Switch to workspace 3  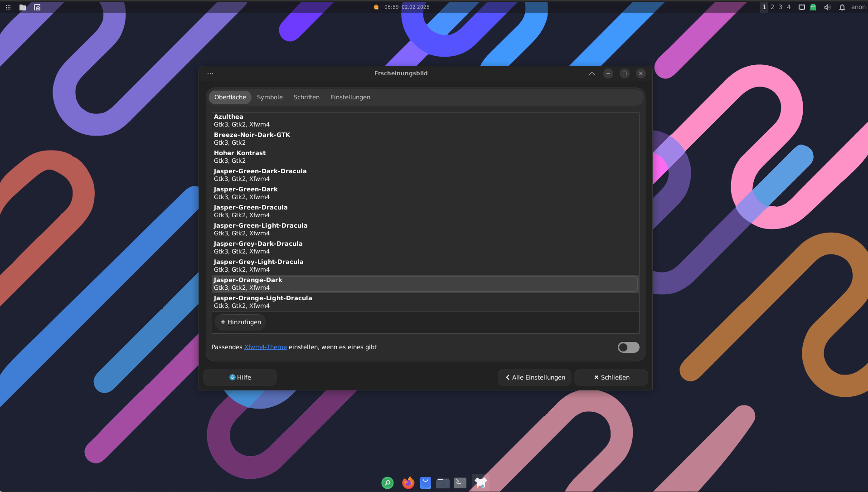781,7
